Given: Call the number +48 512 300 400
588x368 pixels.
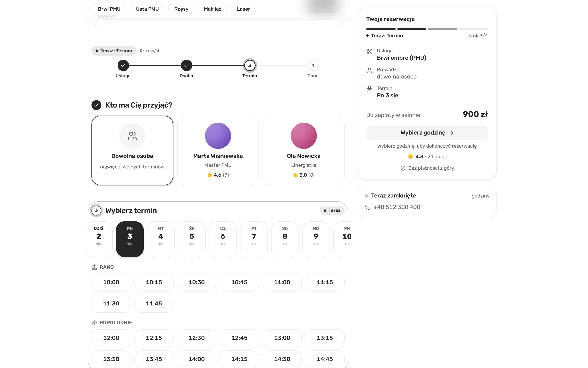Looking at the screenshot, I should click(x=396, y=207).
